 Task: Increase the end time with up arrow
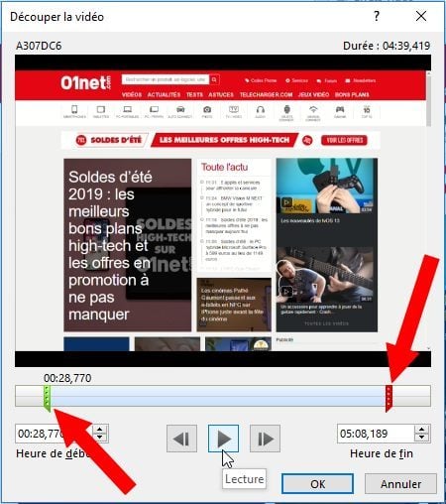pos(421,430)
